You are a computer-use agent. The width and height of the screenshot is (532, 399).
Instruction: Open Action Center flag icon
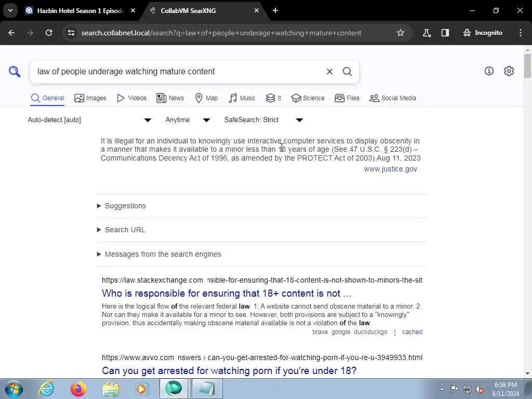454,389
